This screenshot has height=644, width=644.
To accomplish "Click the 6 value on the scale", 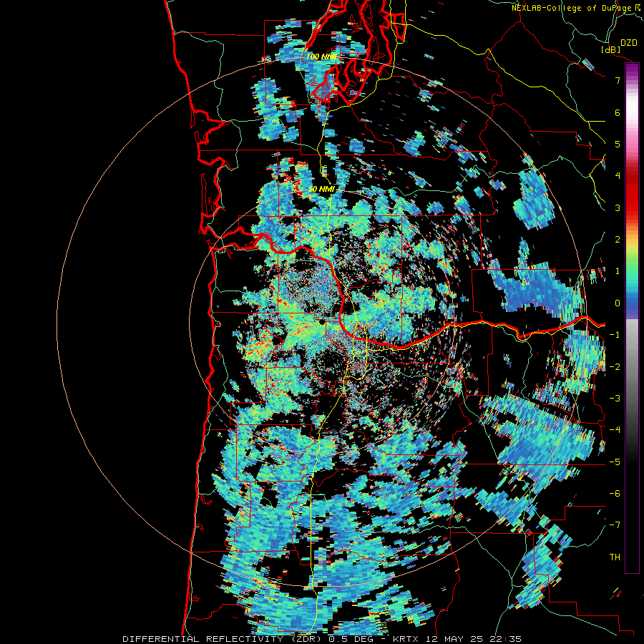I will 618,112.
